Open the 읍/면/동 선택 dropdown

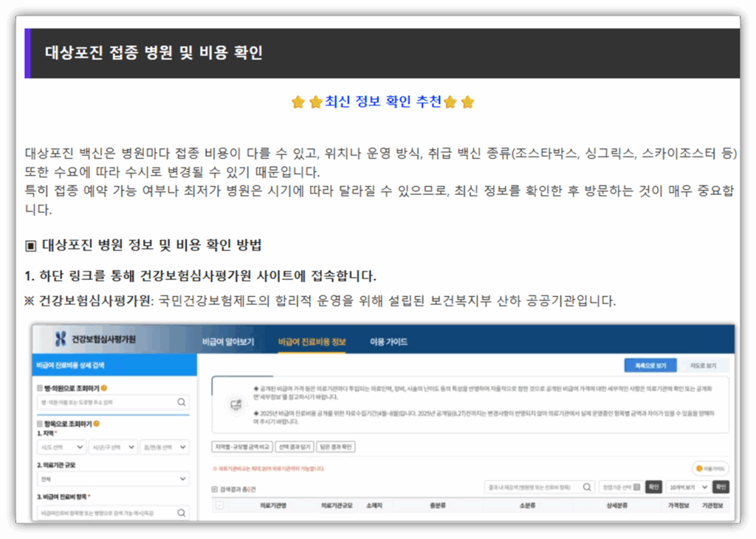(165, 447)
